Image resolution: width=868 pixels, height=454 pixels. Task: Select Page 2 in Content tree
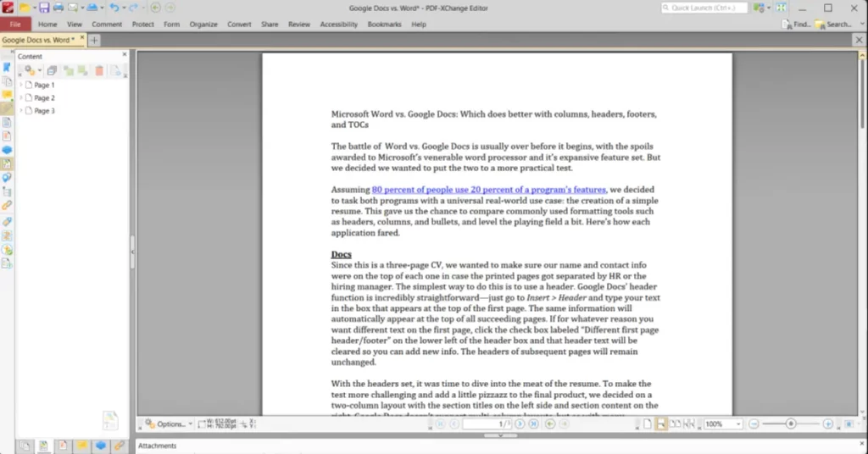[x=44, y=98]
